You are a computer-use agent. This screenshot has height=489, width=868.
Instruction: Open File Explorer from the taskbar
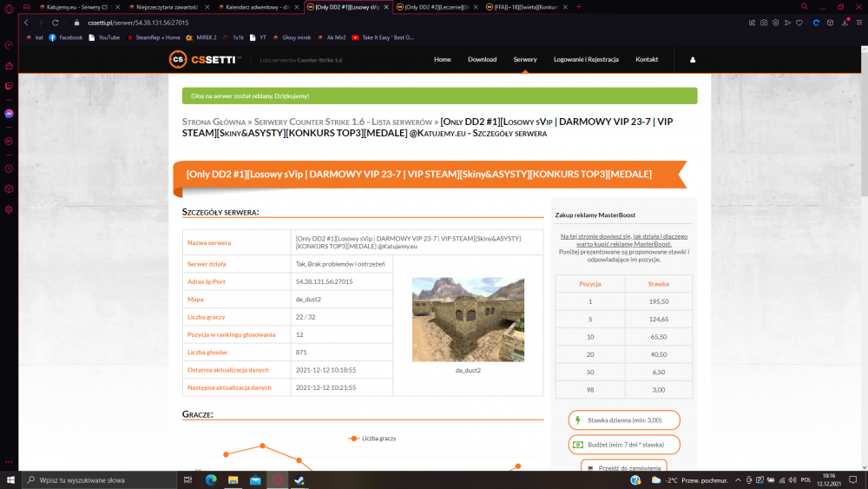coord(233,480)
